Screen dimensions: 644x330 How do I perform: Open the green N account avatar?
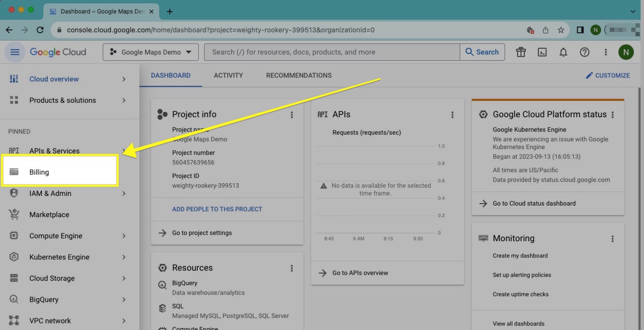coord(626,52)
